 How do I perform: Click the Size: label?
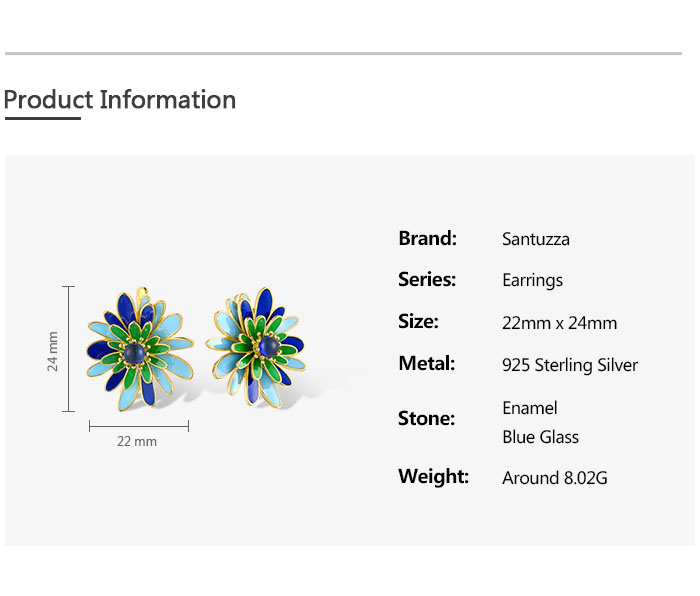click(x=418, y=321)
